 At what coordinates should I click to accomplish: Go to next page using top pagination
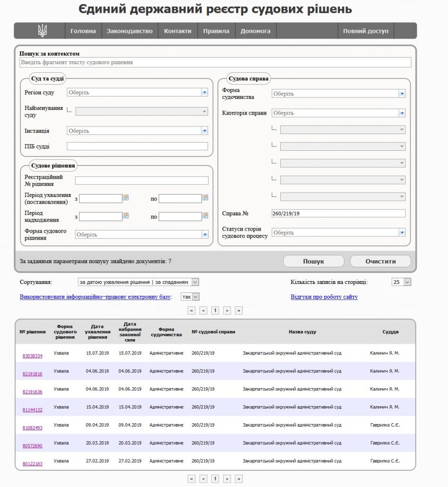click(227, 311)
